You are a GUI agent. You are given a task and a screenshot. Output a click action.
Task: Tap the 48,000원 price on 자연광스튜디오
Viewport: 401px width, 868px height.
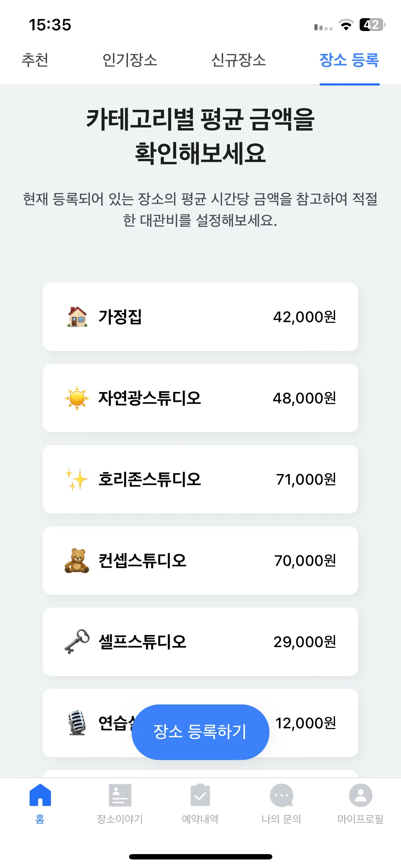point(305,398)
